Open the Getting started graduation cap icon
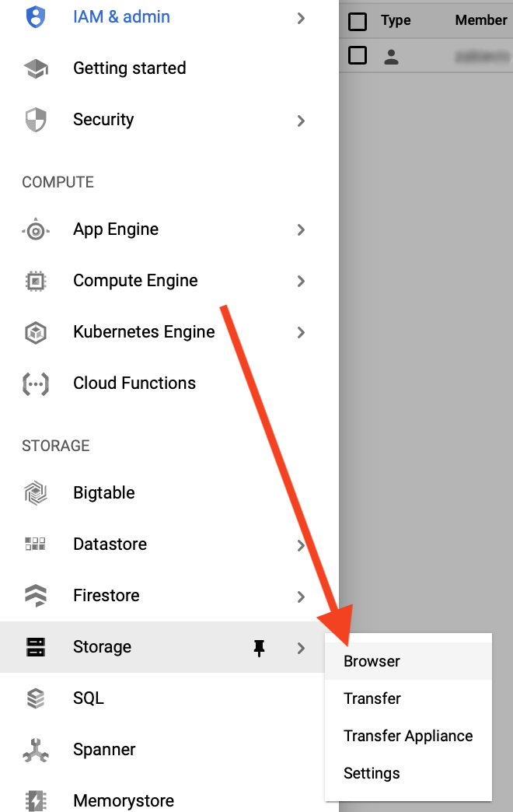 (x=36, y=68)
